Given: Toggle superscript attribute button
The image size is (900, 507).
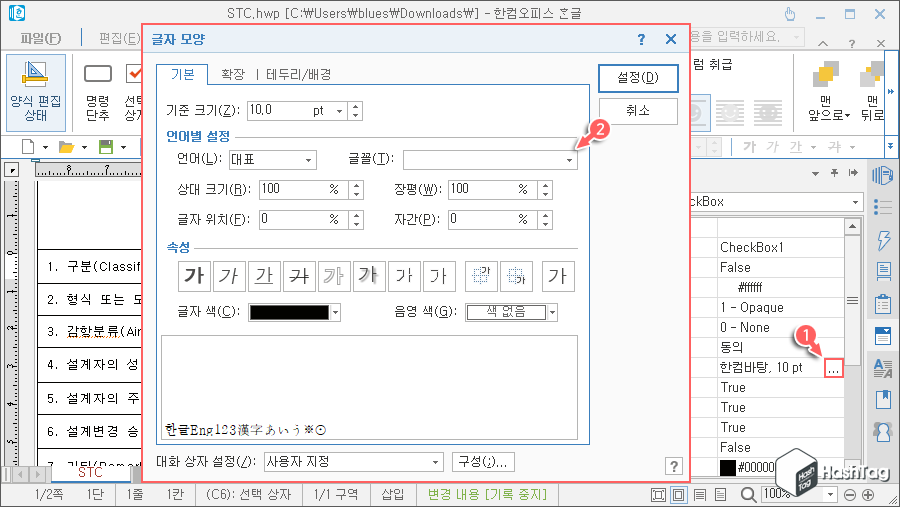Looking at the screenshot, I should click(481, 276).
